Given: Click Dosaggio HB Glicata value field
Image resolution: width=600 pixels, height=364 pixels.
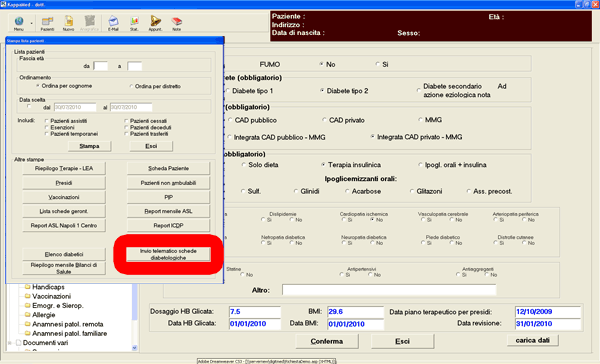Looking at the screenshot, I should [x=254, y=312].
